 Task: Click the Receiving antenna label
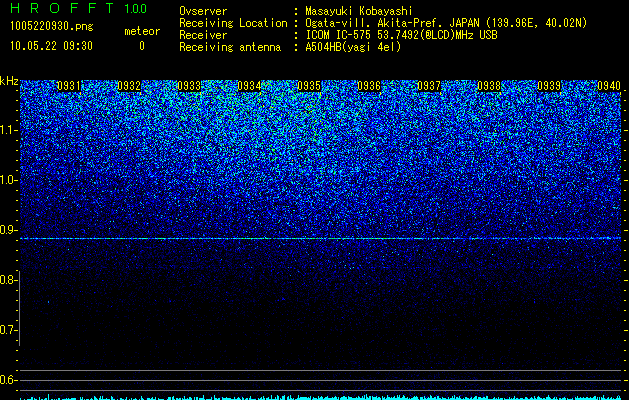pyautogui.click(x=230, y=47)
